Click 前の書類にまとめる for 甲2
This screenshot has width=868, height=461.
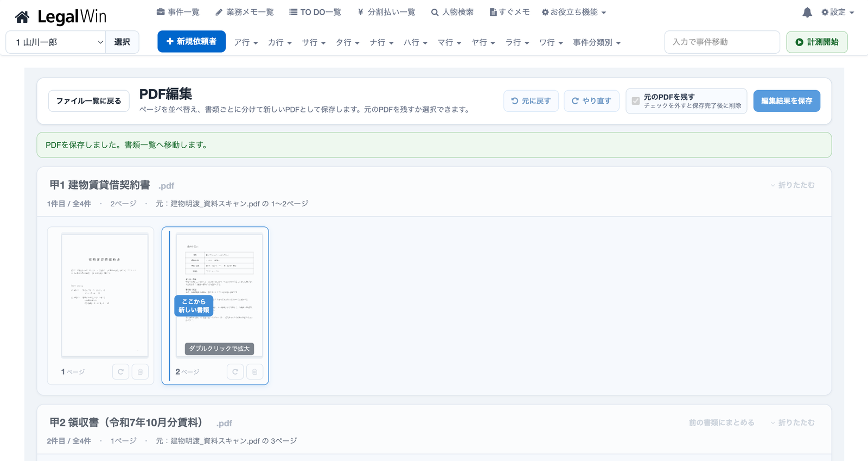click(722, 422)
